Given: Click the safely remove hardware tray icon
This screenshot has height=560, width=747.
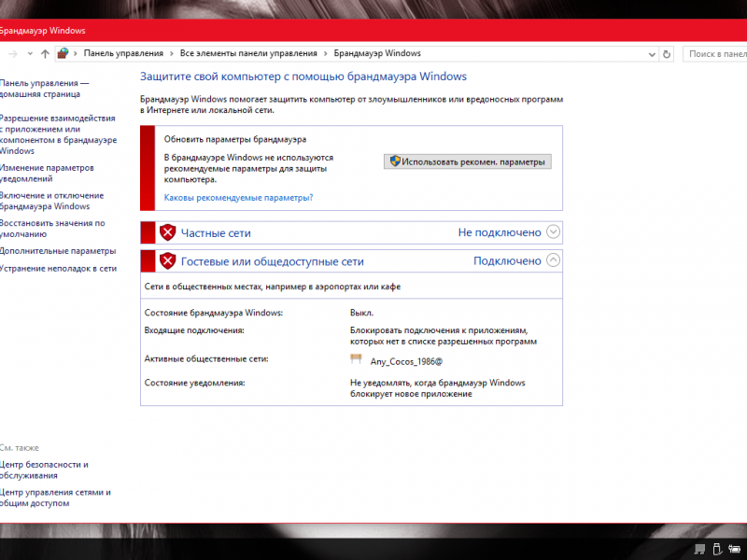Looking at the screenshot, I should (x=716, y=549).
